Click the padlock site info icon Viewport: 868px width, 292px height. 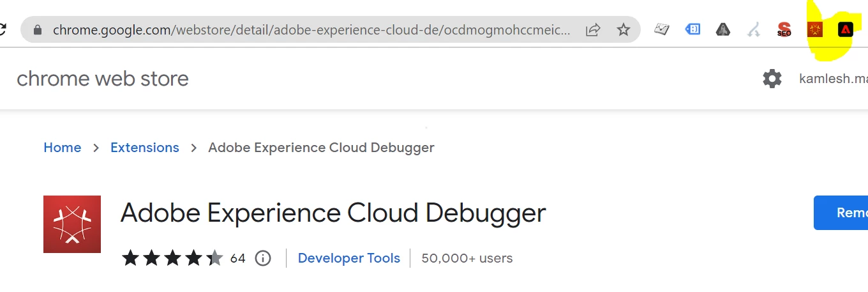point(37,29)
